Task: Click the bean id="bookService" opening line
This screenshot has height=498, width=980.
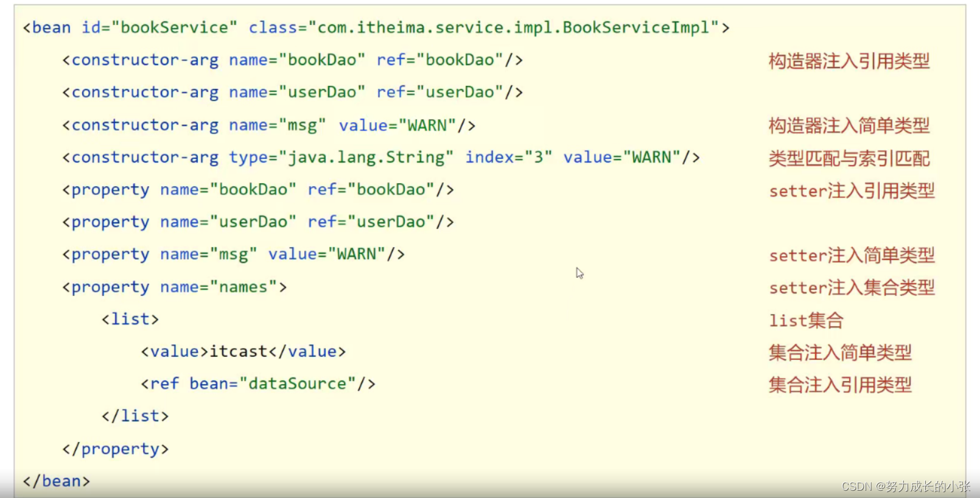Action: pos(376,27)
